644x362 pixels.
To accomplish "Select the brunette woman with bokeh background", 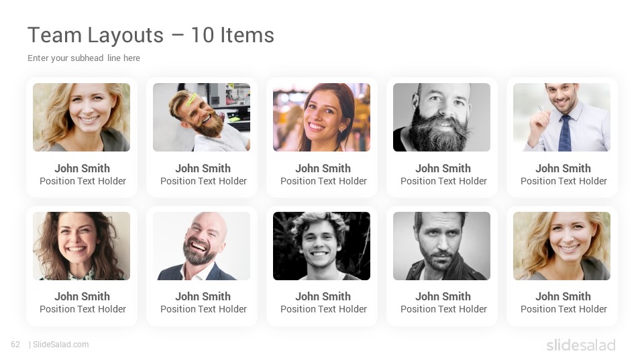I will coord(321,117).
